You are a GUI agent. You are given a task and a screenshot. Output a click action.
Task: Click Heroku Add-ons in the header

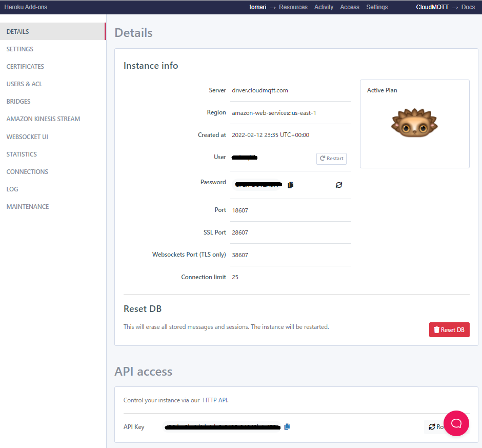point(26,7)
